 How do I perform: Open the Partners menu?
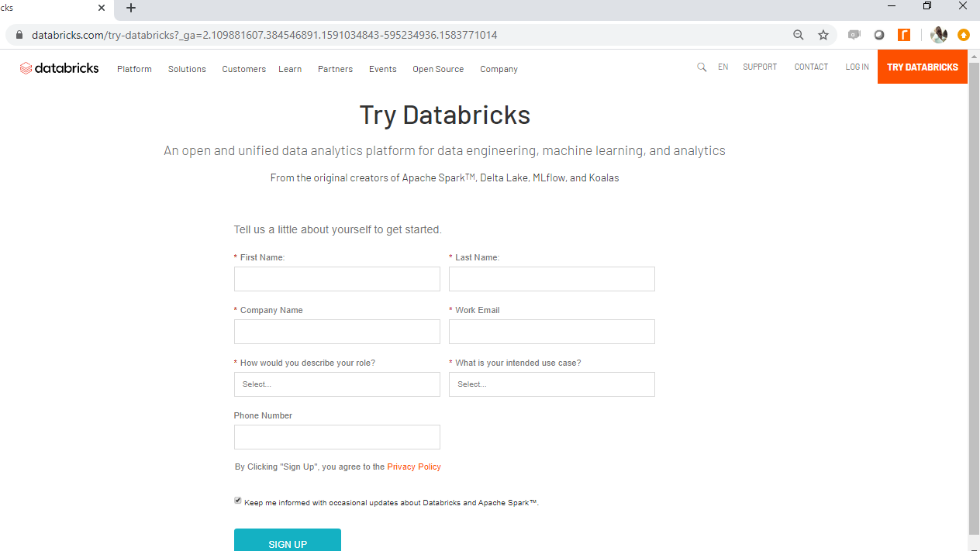click(335, 69)
